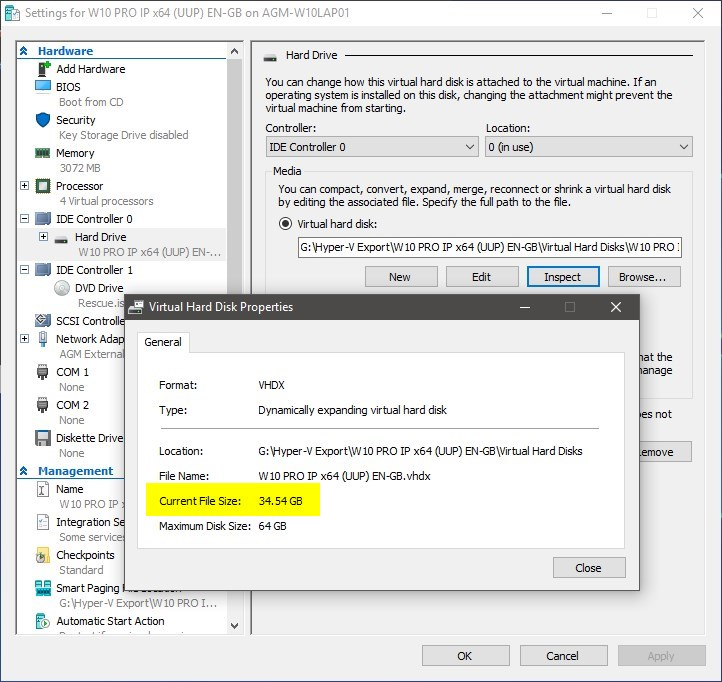The image size is (722, 682).
Task: Select the Diskette Drive floppy icon
Action: pos(43,438)
